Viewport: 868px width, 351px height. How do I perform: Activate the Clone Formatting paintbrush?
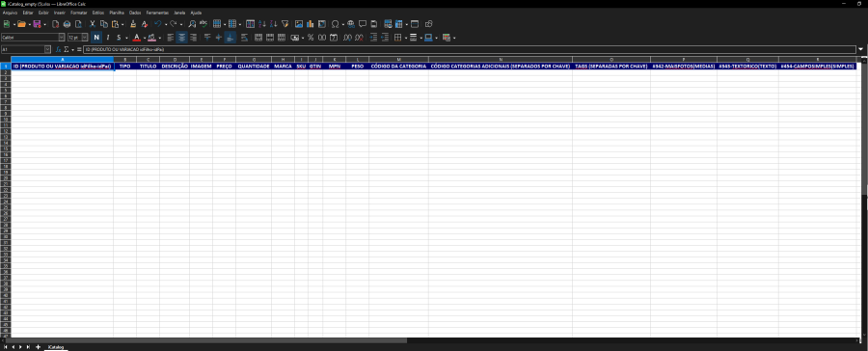click(133, 24)
